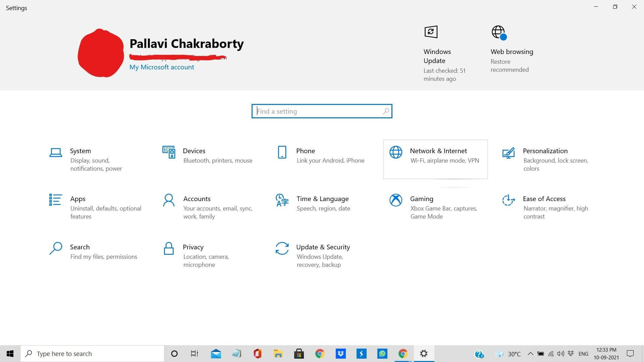The image size is (644, 362).
Task: Open Personalization paintbrush icon
Action: [508, 153]
